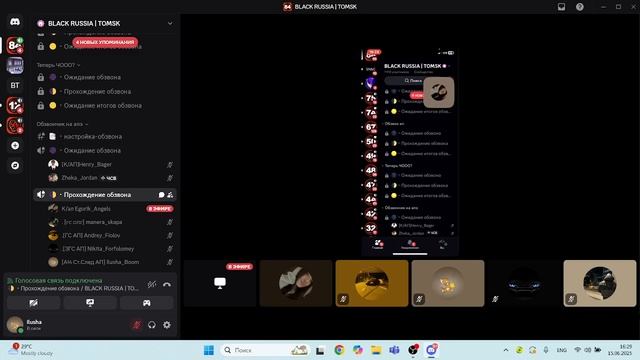Select active Прохождение обзвона voice channel
The image size is (640, 360).
coord(105,195)
